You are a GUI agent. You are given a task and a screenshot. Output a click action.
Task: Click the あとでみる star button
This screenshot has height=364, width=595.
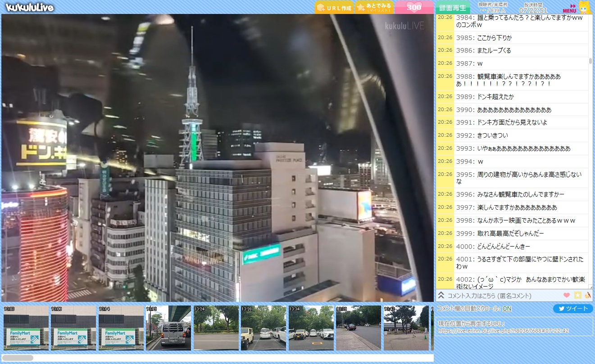[374, 8]
